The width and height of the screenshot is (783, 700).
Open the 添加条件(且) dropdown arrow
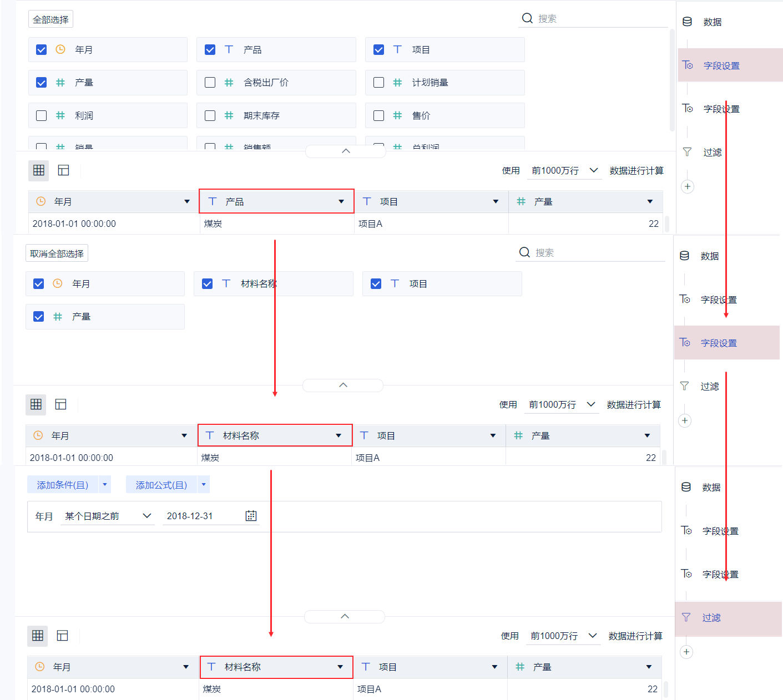point(104,484)
